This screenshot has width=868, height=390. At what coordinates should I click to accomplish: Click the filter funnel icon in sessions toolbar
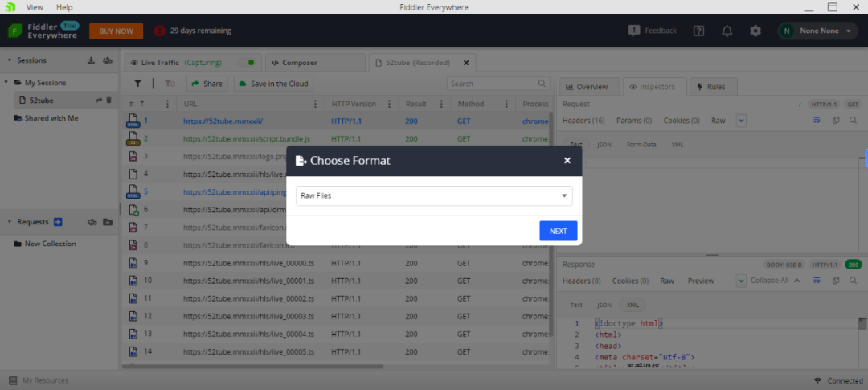[x=137, y=84]
